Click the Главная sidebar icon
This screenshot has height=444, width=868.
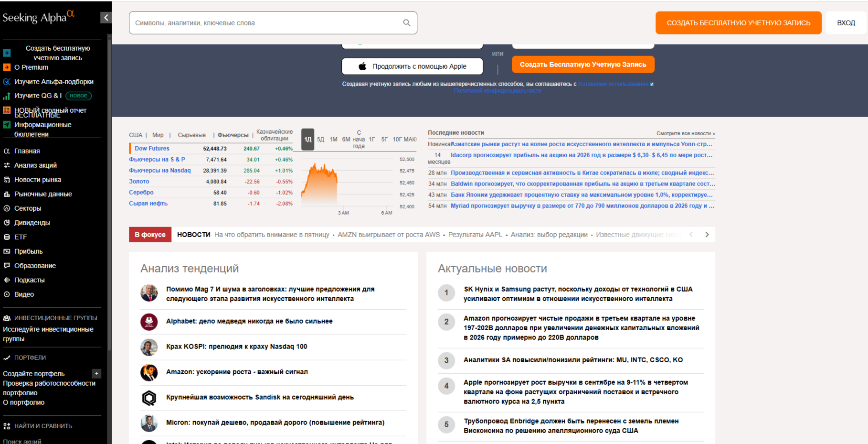tap(7, 151)
